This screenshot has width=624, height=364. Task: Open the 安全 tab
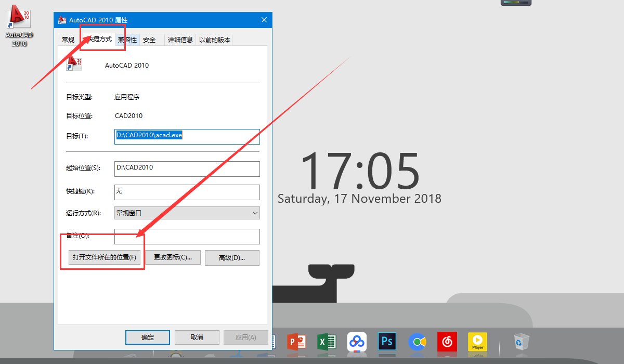point(149,40)
